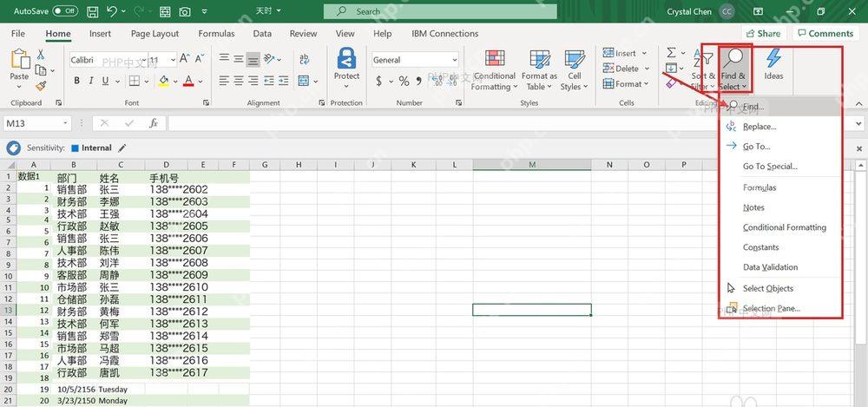Image resolution: width=868 pixels, height=407 pixels.
Task: Expand the Name Box dropdown arrow
Action: (x=67, y=123)
